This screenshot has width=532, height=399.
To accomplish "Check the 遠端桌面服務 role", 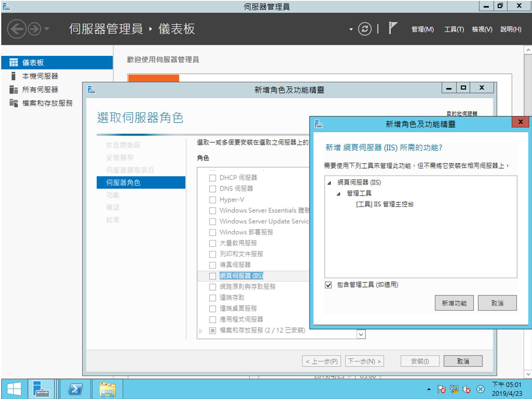I will point(212,309).
